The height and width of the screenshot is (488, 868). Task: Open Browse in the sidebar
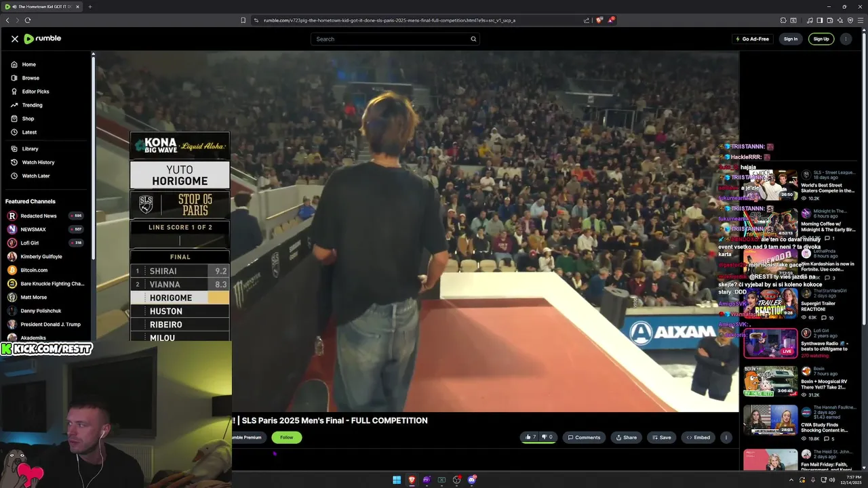pyautogui.click(x=31, y=78)
